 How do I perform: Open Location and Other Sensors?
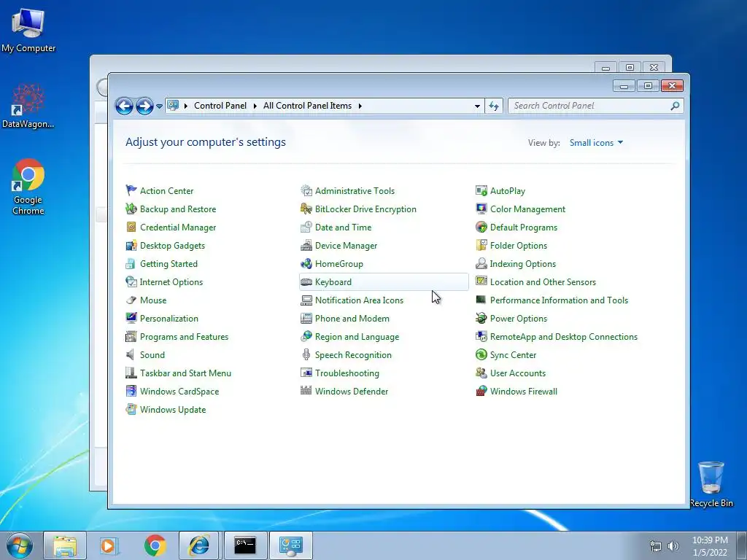tap(543, 282)
